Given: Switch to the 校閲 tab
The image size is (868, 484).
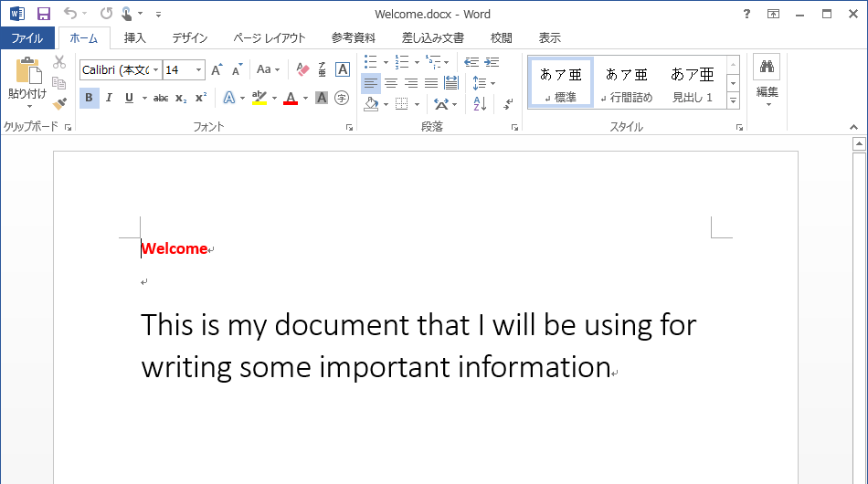Looking at the screenshot, I should pos(501,37).
